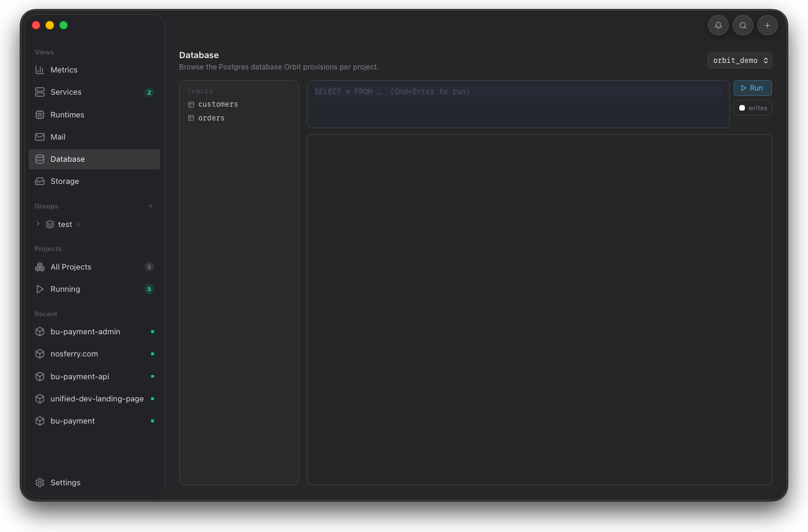Switch to the Mail view
Screen dimensions: 808x532
(x=94, y=137)
